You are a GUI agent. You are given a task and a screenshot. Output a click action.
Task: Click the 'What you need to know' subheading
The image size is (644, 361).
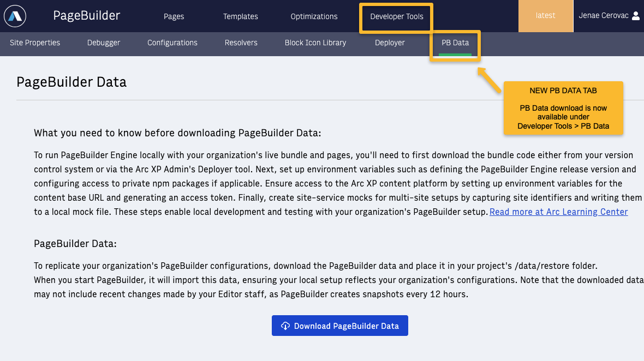(x=177, y=133)
